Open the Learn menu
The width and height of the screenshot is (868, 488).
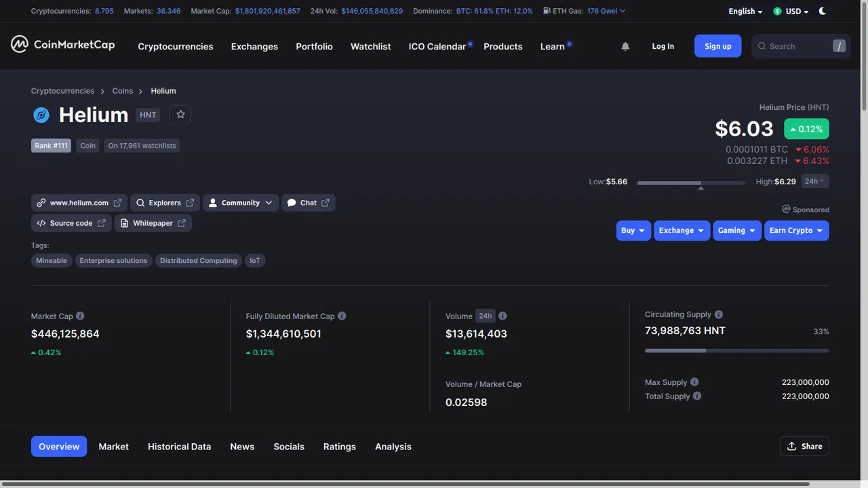(x=552, y=46)
